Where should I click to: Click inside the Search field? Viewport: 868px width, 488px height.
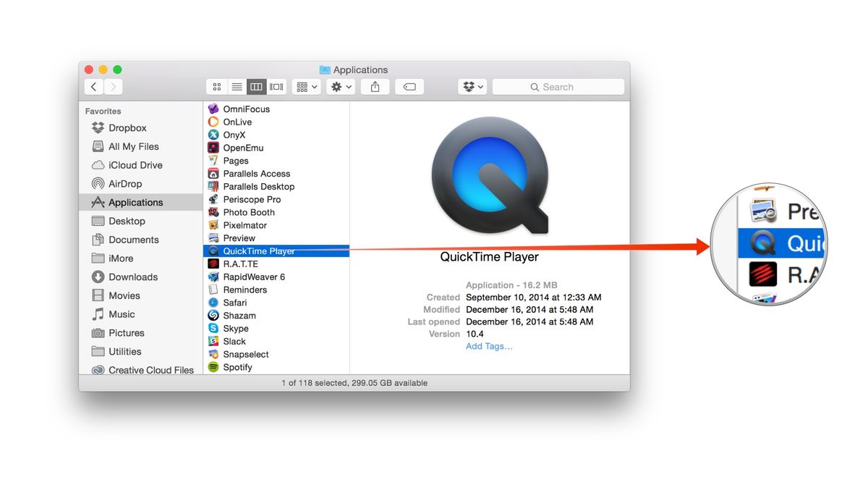point(558,86)
